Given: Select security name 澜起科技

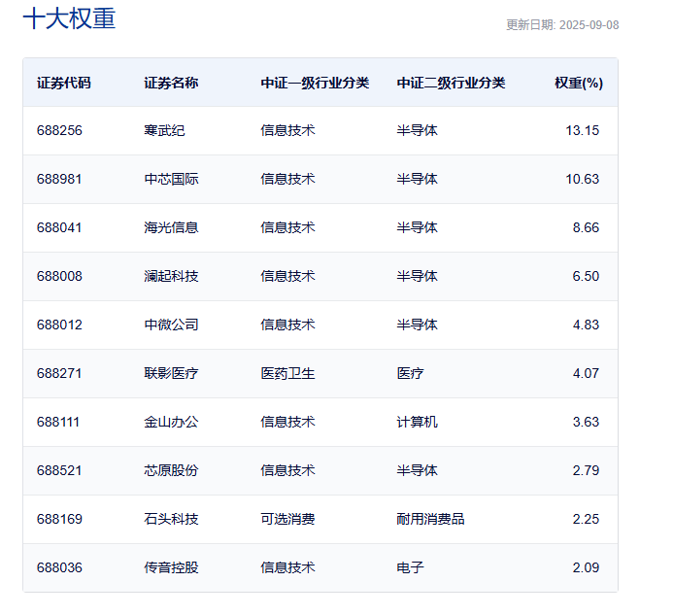Looking at the screenshot, I should pyautogui.click(x=171, y=276).
